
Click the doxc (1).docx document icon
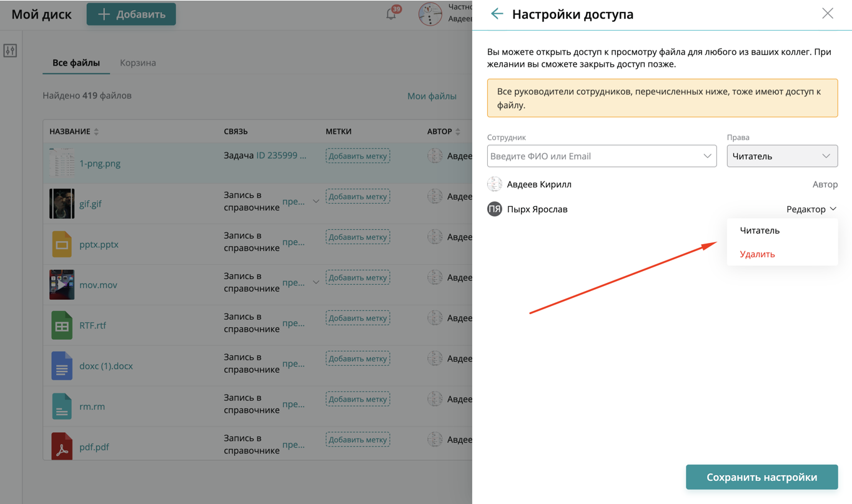click(62, 366)
